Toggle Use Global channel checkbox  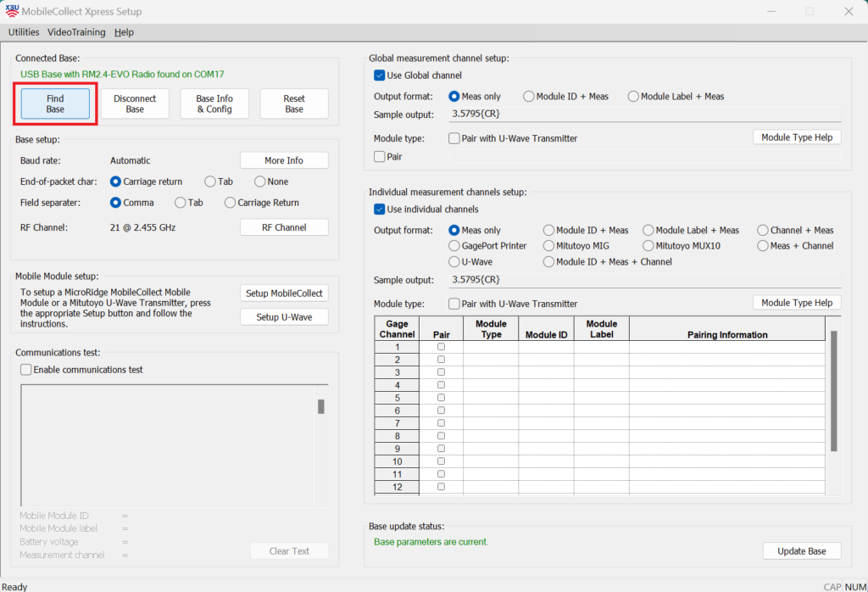tap(379, 75)
